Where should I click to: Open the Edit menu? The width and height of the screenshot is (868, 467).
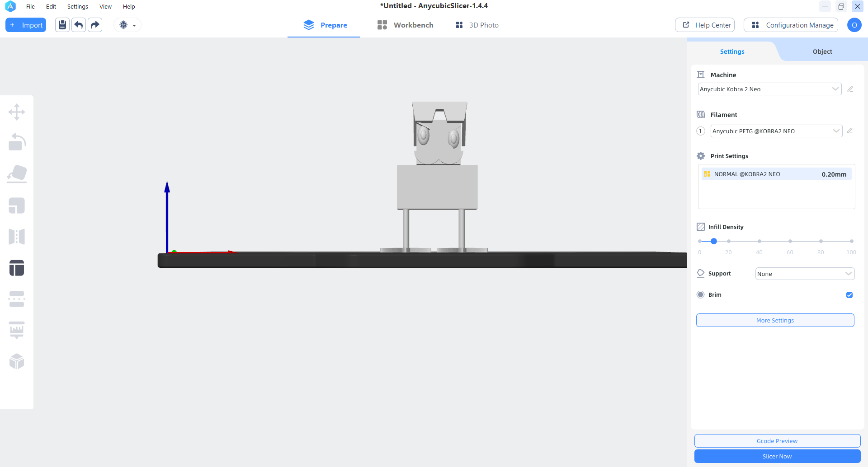coord(51,6)
